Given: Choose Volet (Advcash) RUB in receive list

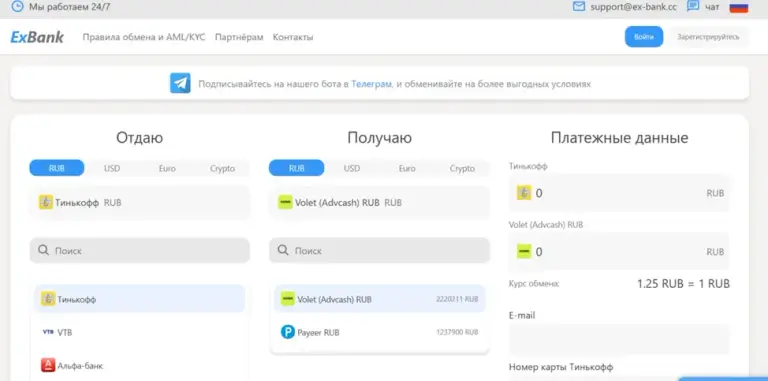Looking at the screenshot, I should 379,299.
